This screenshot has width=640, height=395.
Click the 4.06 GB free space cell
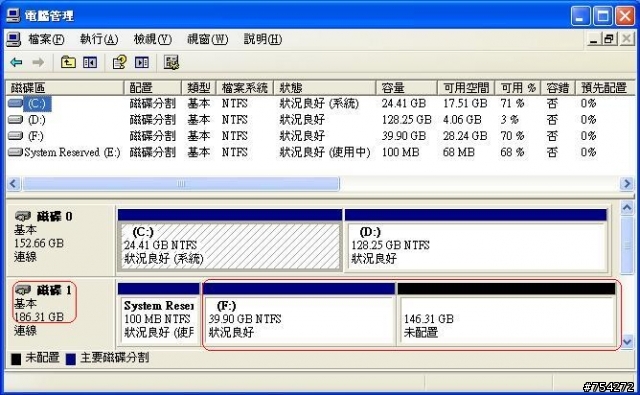click(462, 120)
